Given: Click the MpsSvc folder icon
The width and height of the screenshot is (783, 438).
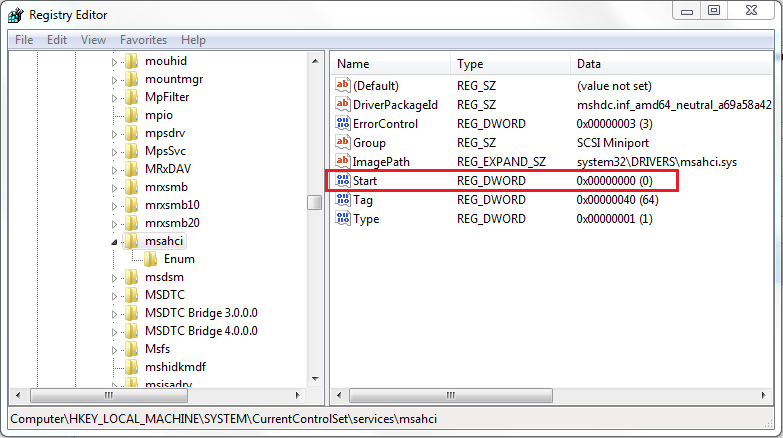Looking at the screenshot, I should pyautogui.click(x=131, y=151).
